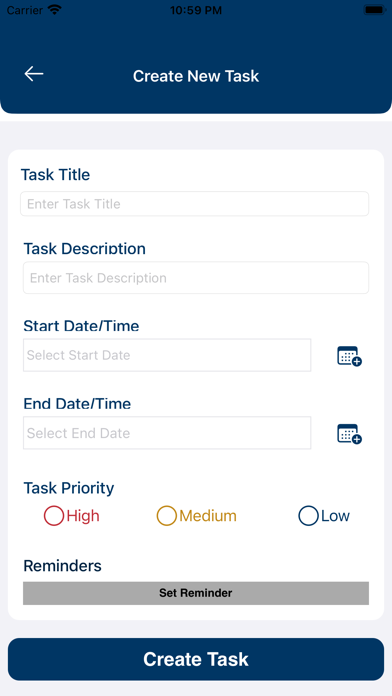Focus the Enter Task Title field
Screen dimensions: 392x696
point(194,204)
